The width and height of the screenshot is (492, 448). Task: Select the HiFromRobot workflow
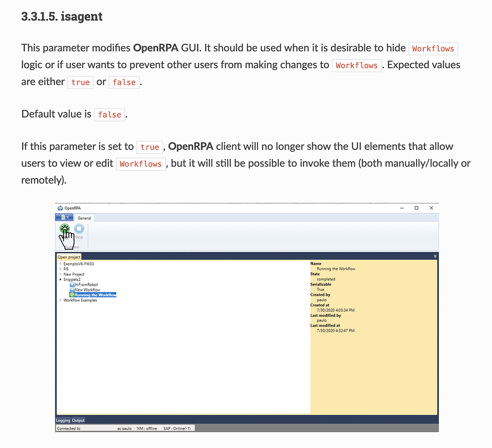pos(86,285)
